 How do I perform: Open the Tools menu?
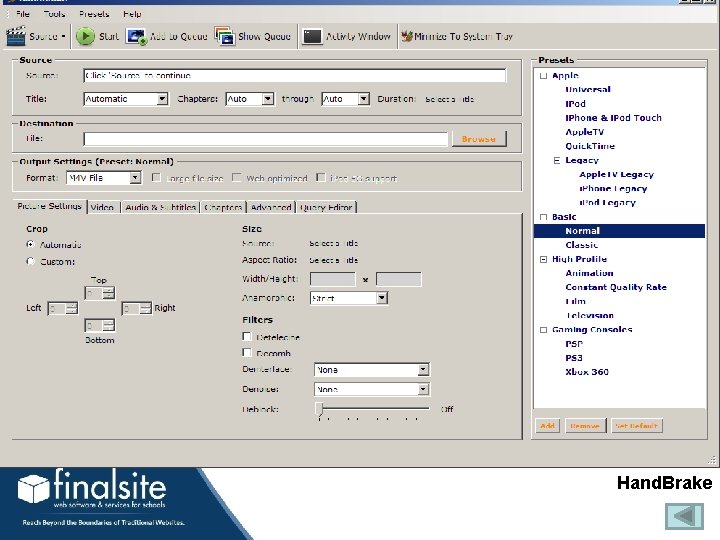[54, 14]
